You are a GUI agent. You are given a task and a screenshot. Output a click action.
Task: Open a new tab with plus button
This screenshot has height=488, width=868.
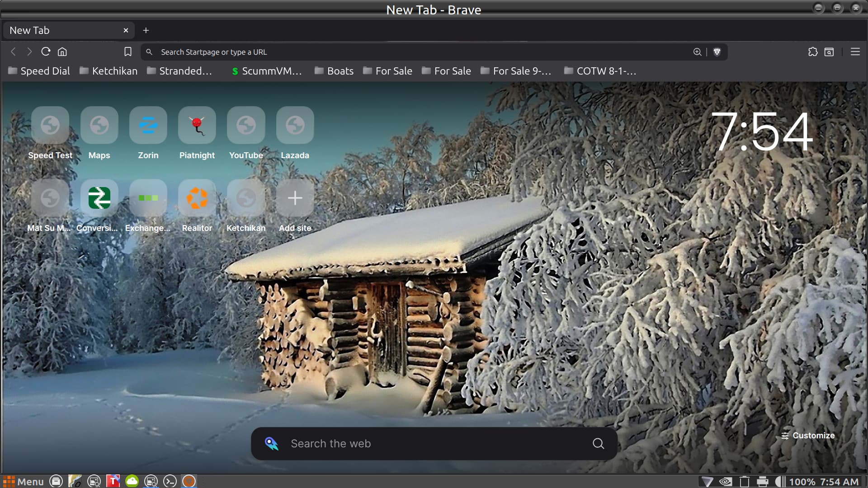click(146, 30)
